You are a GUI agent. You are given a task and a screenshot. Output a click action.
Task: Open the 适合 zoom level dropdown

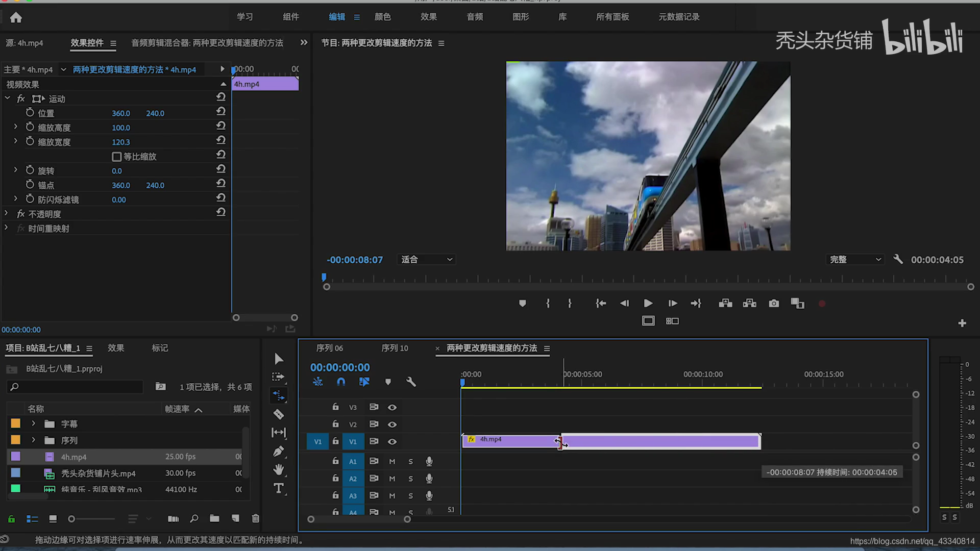tap(426, 260)
